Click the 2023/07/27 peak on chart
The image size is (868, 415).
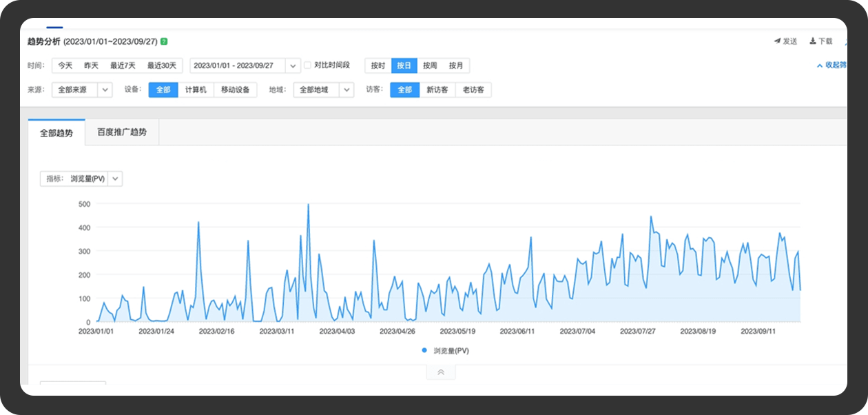[x=651, y=216]
